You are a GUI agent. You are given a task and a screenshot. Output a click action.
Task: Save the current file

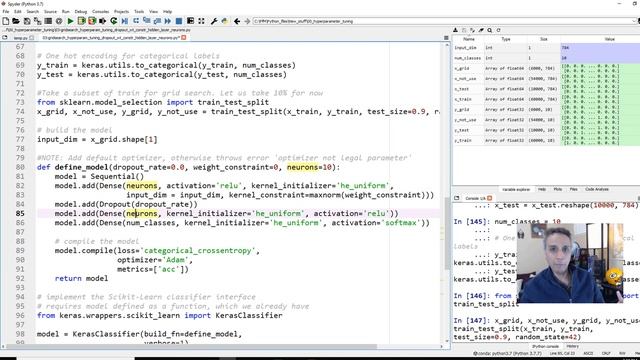(x=27, y=21)
